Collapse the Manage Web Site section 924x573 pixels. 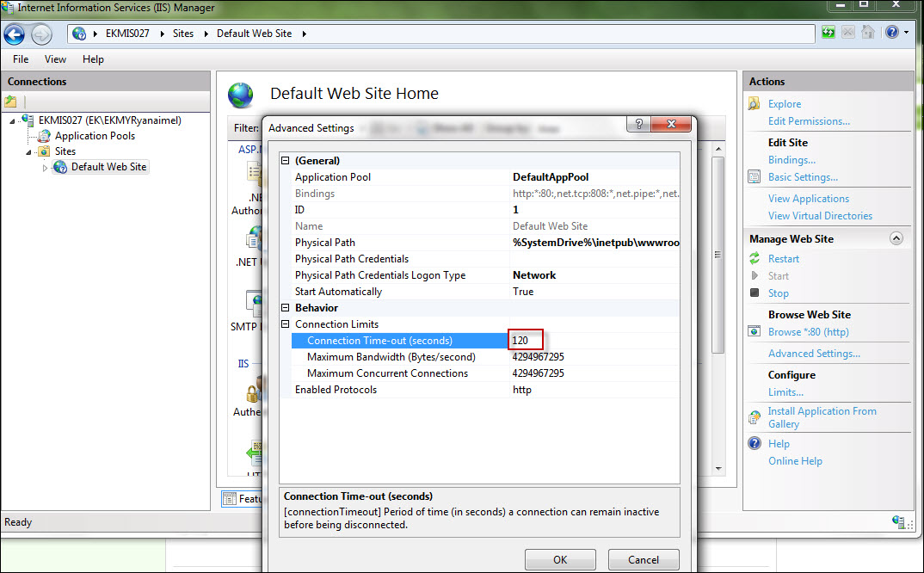[896, 238]
